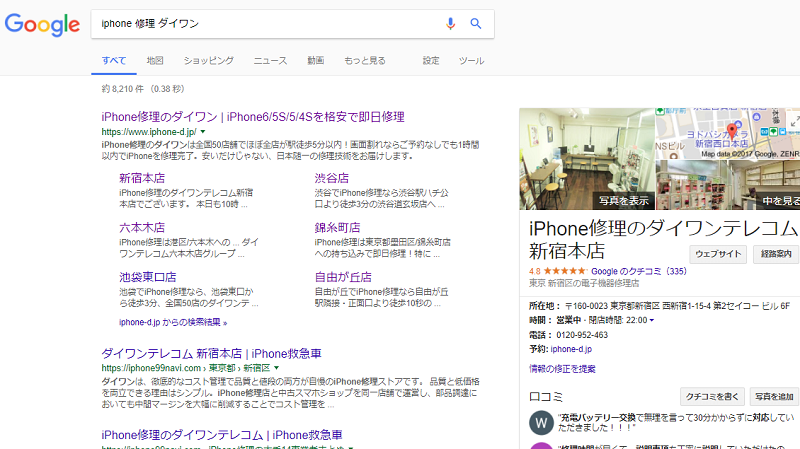Click the クチコミを書く button
800x449 pixels.
click(712, 396)
